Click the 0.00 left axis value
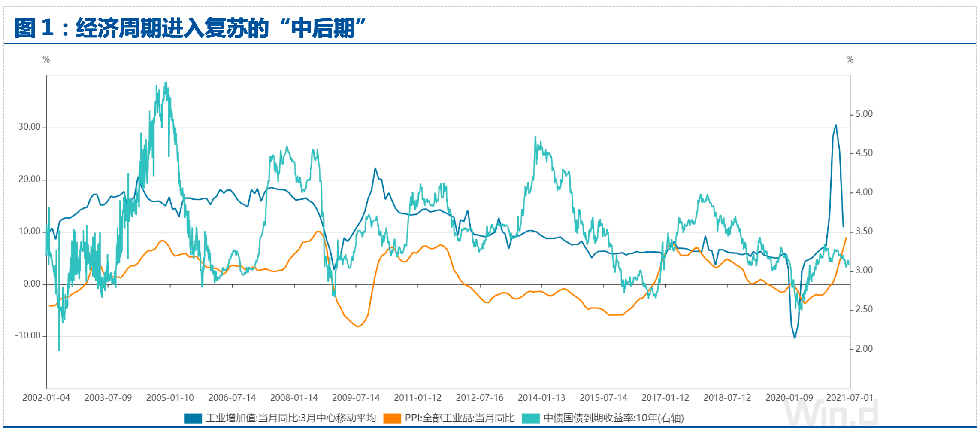 pos(32,284)
